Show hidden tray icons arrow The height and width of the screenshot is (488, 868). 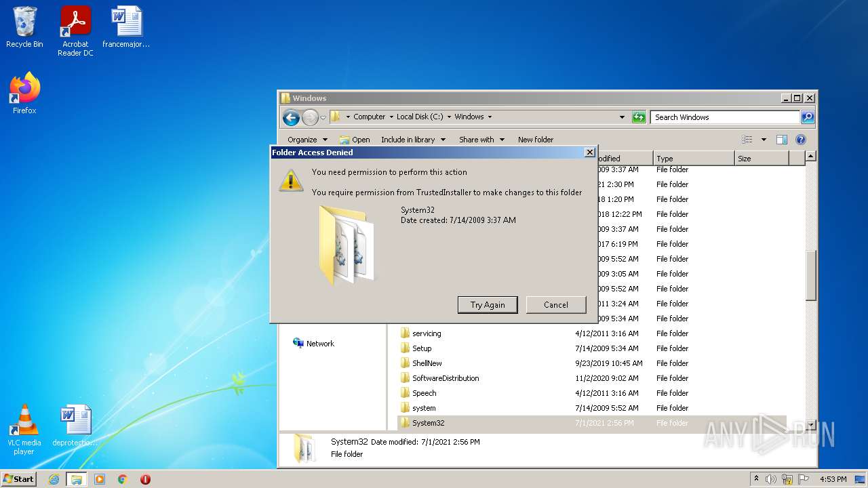pyautogui.click(x=756, y=479)
